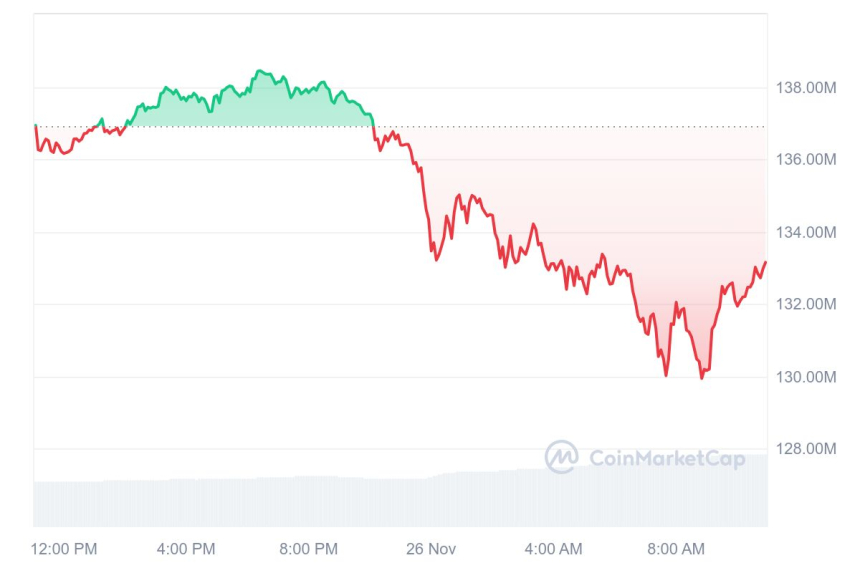Click the 8:00 PM time label

tap(309, 549)
